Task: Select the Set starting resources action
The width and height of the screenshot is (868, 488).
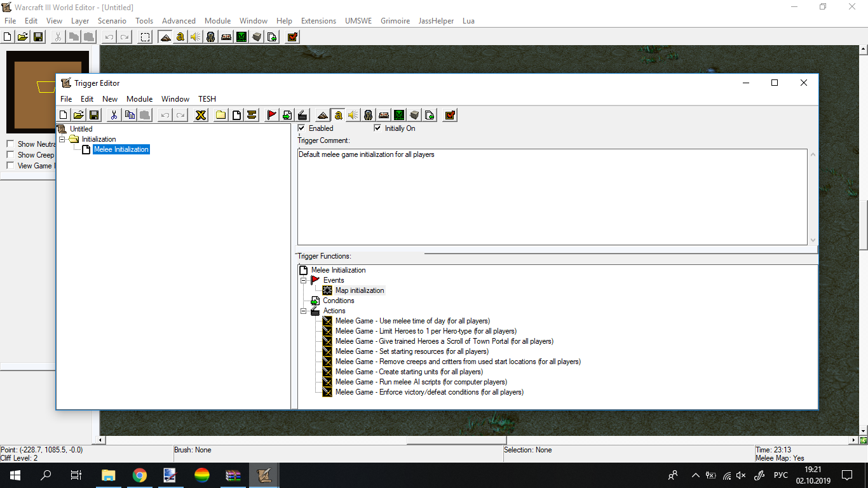Action: tap(412, 351)
